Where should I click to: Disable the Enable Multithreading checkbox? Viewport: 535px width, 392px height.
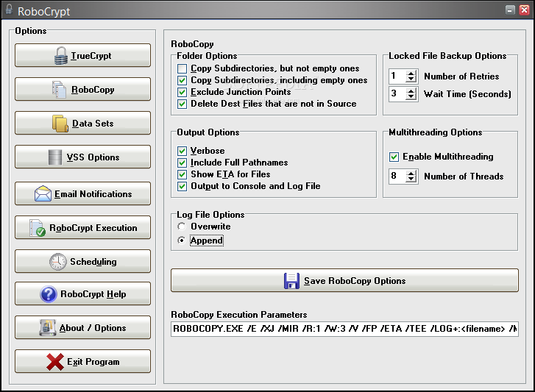[394, 157]
